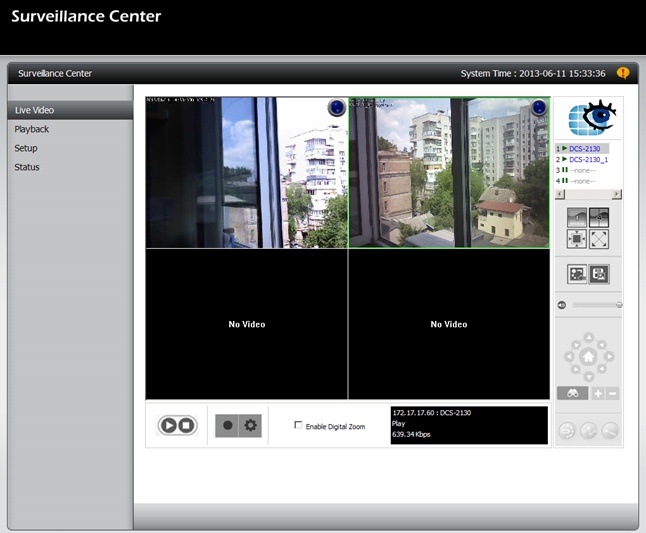The image size is (646, 533).
Task: Open the Status page
Action: pos(27,167)
